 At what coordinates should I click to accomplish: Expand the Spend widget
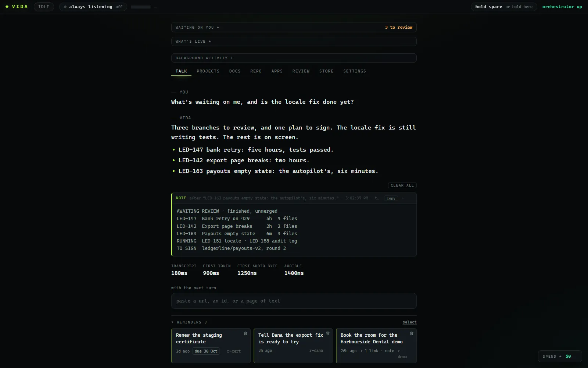[560, 356]
